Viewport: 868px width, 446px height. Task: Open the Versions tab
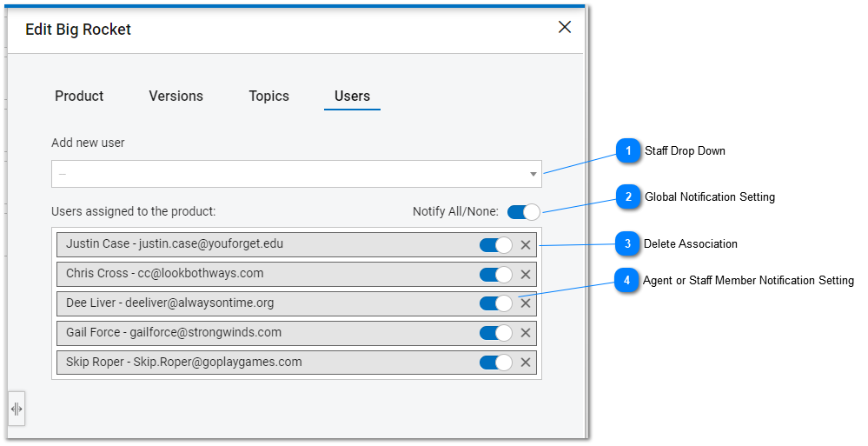pyautogui.click(x=176, y=96)
